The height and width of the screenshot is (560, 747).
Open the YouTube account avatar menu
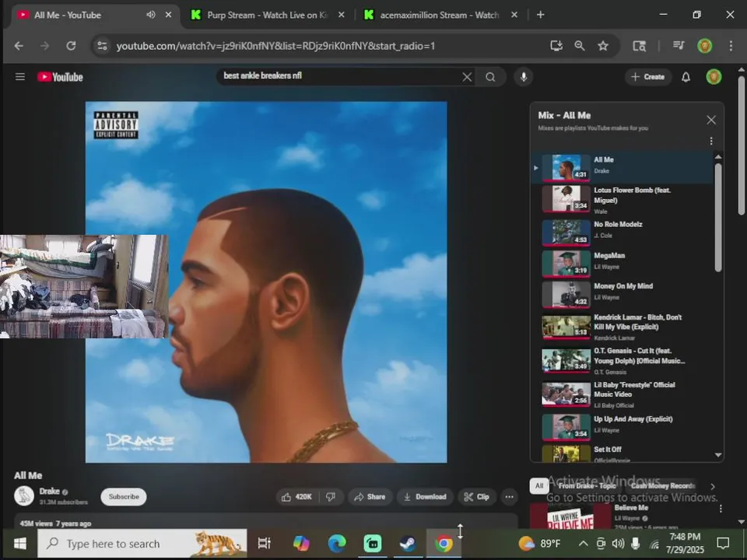tap(714, 77)
